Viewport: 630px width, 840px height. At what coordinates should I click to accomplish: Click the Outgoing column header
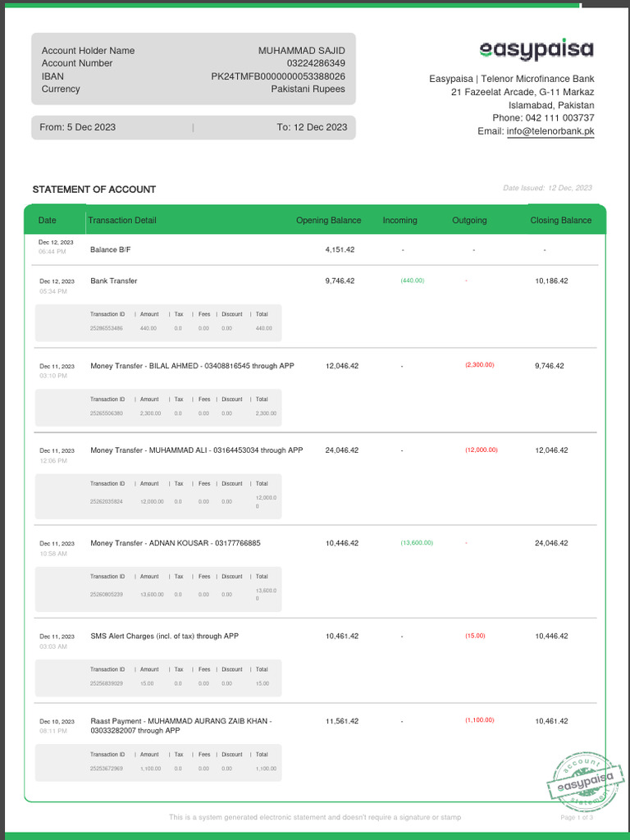point(469,220)
